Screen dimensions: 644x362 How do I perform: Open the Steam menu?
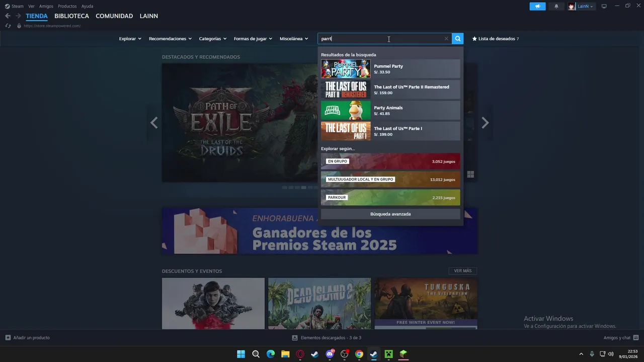tap(18, 7)
